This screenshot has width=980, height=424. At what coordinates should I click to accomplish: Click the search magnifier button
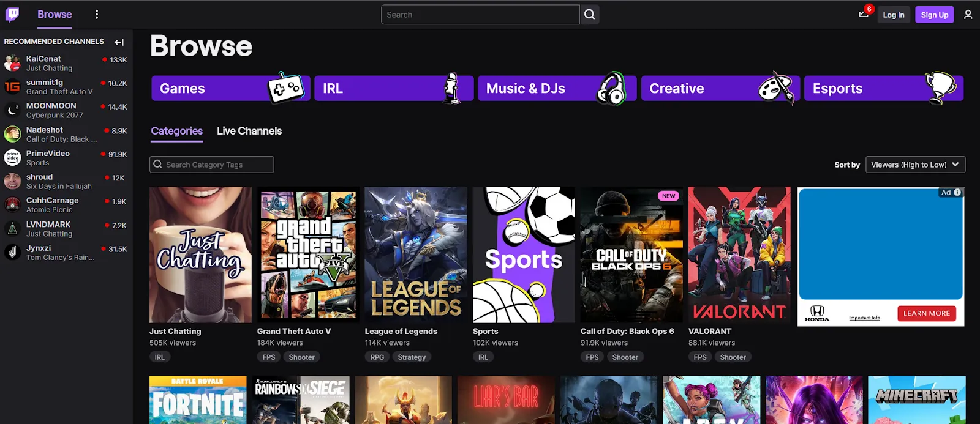pos(589,15)
